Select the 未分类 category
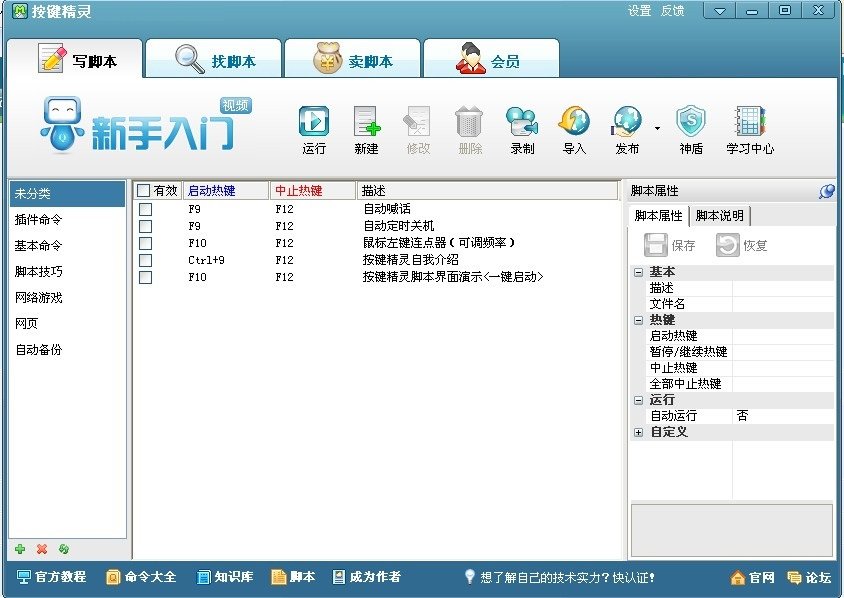This screenshot has width=844, height=598. pos(67,194)
